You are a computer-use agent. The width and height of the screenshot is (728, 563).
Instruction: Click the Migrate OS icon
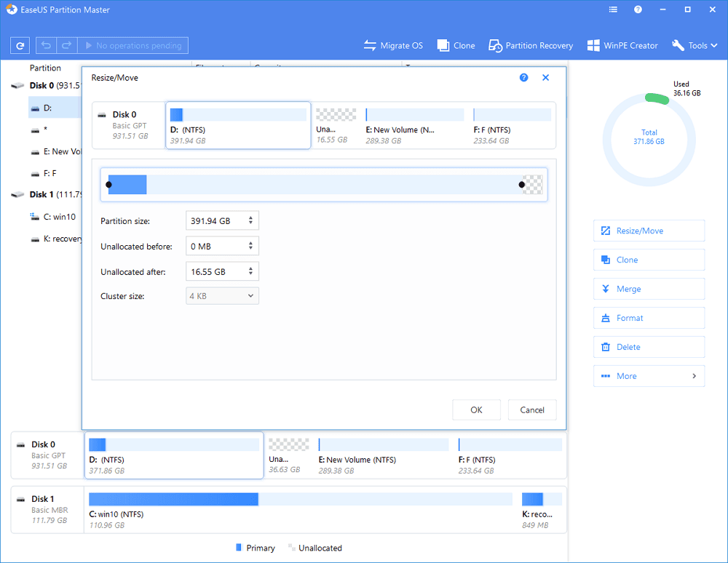[x=371, y=46]
